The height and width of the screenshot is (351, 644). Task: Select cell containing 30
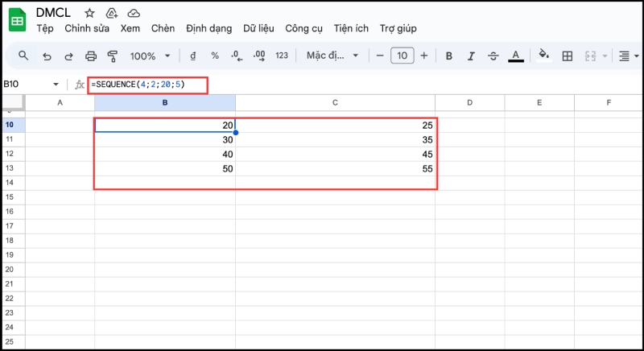[x=165, y=139]
